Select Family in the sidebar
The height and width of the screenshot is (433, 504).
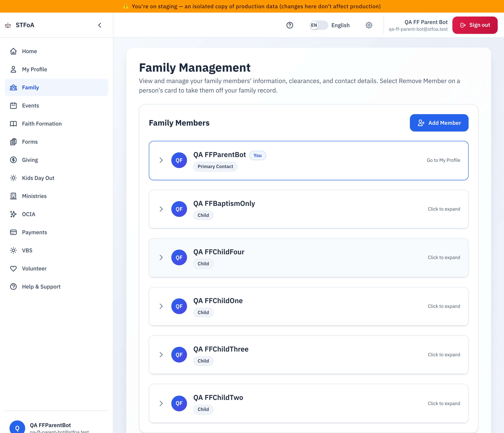[57, 87]
